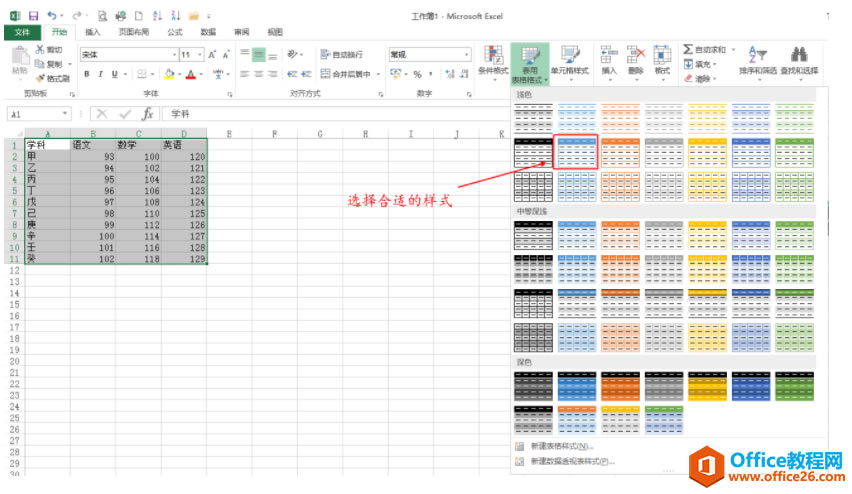
Task: Open Merge & Center (合并后居中) dropdown arrow
Action: point(378,74)
